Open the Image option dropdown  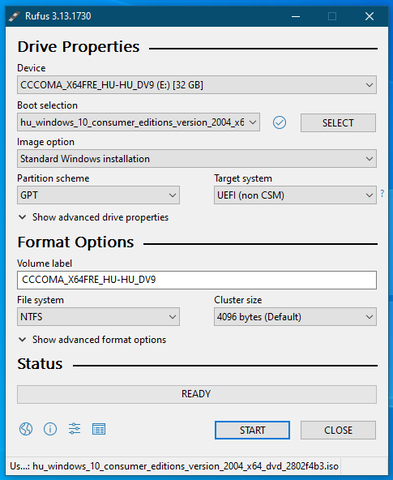tap(197, 159)
